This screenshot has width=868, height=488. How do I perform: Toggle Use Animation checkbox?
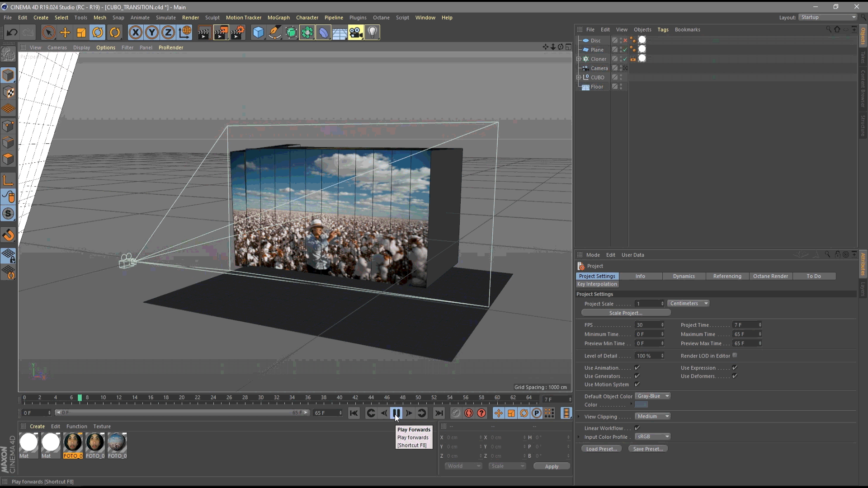point(637,368)
